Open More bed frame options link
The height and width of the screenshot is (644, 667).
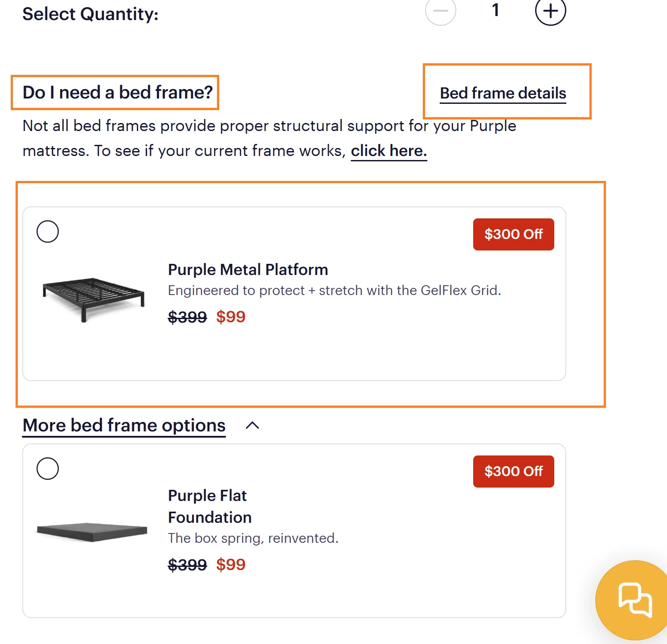(124, 426)
